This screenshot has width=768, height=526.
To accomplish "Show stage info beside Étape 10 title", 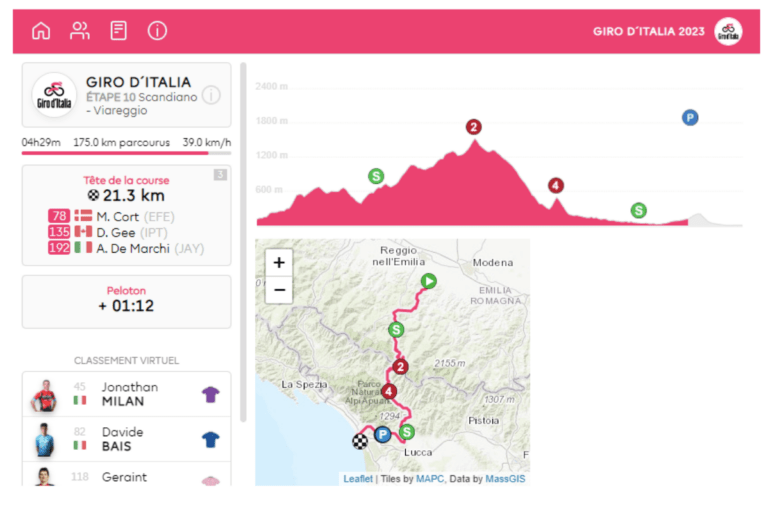I will click(211, 96).
